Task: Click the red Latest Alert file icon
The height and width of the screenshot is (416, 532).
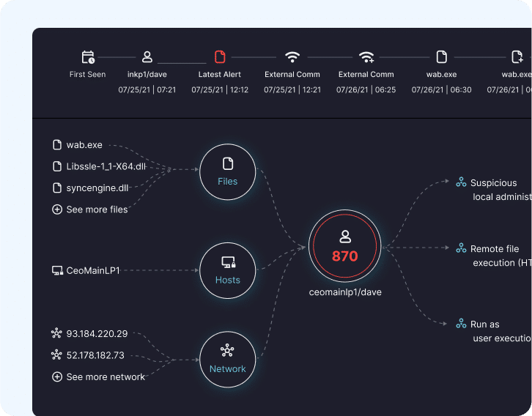Action: pyautogui.click(x=220, y=57)
